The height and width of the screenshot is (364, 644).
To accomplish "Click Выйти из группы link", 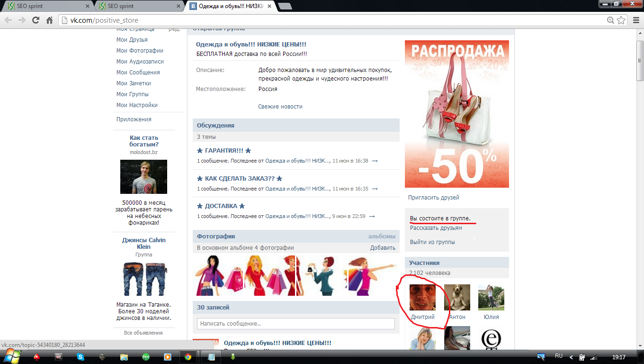I will coord(432,242).
